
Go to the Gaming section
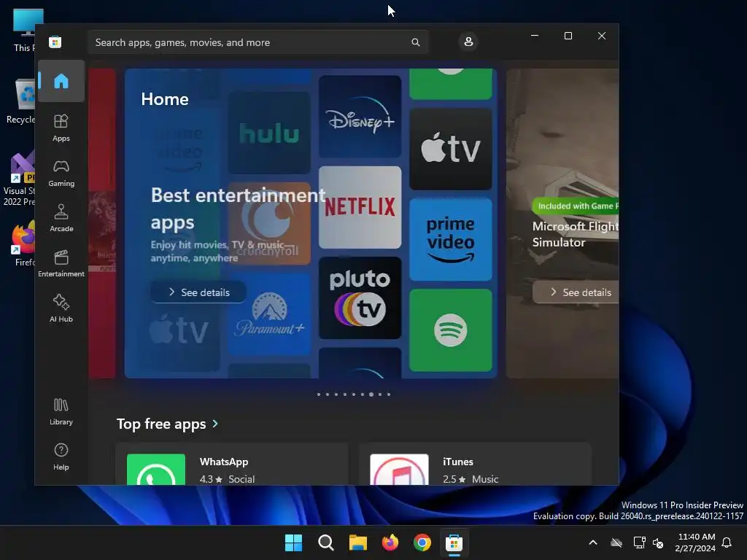coord(61,174)
